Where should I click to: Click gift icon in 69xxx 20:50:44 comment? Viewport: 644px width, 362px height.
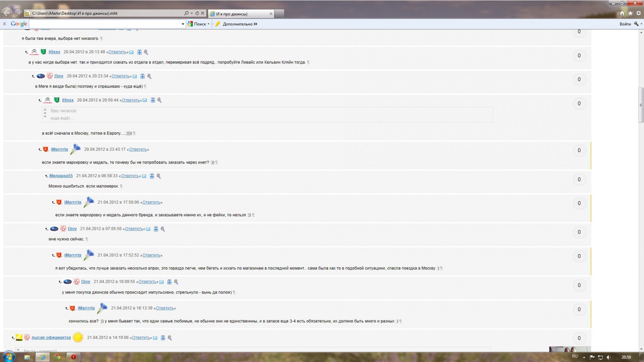[x=153, y=100]
